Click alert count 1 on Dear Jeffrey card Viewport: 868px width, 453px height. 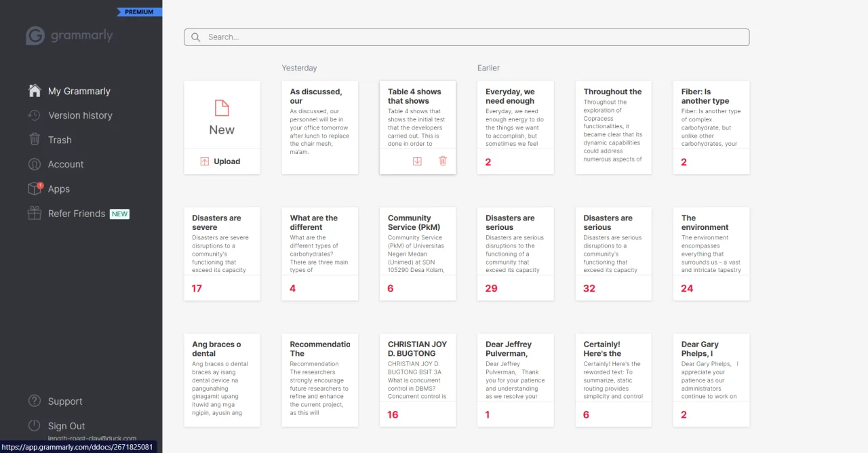tap(488, 414)
